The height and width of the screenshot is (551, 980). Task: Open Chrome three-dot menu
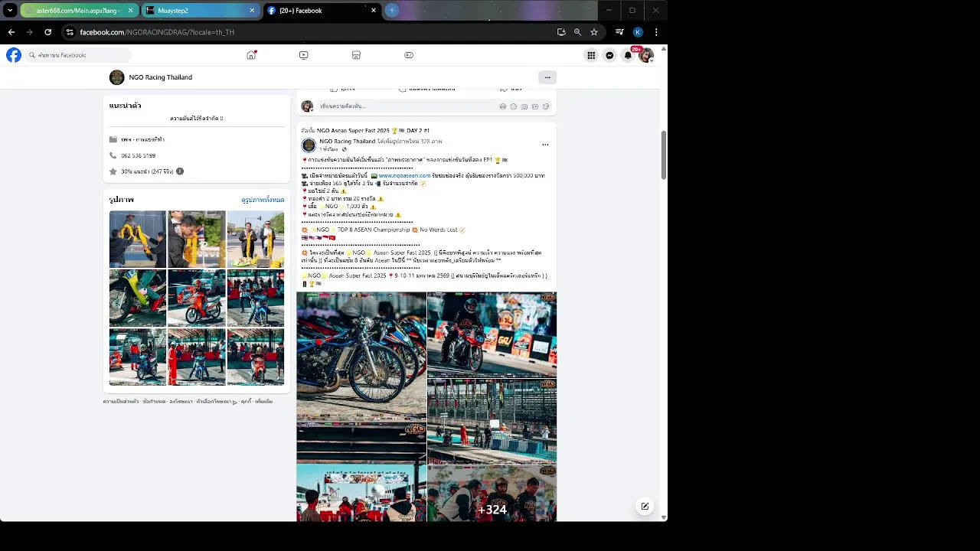[x=656, y=32]
